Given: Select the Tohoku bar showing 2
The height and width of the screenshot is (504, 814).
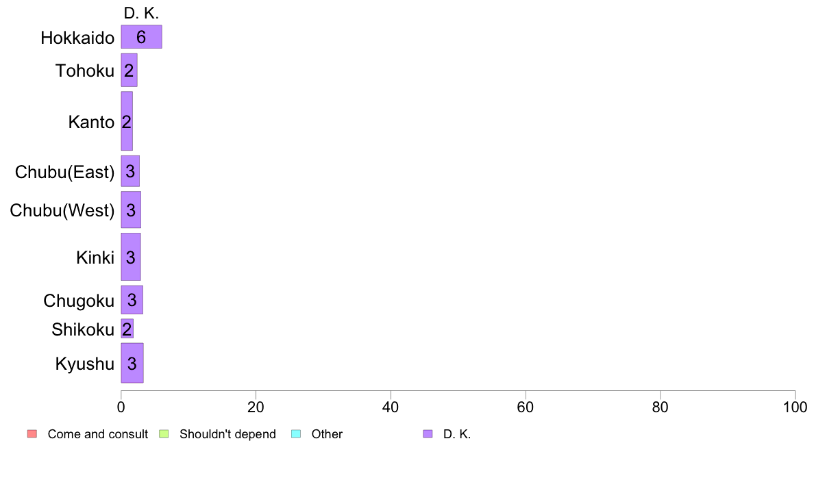Looking at the screenshot, I should 129,70.
